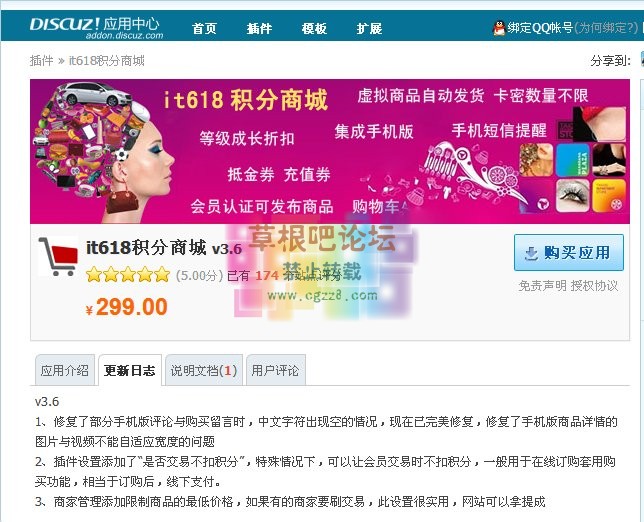View the 用户评论 tab
Viewport: 644px width, 522px height.
pyautogui.click(x=275, y=370)
